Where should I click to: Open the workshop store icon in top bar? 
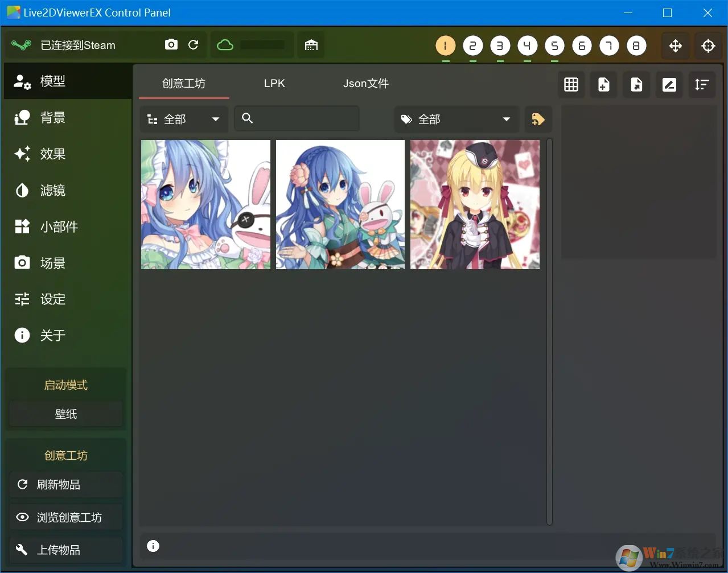(x=311, y=44)
